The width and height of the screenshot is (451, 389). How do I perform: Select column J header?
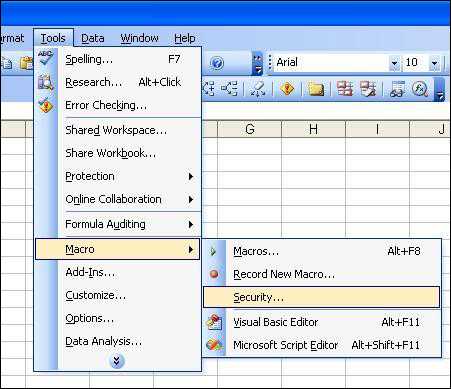(x=430, y=129)
